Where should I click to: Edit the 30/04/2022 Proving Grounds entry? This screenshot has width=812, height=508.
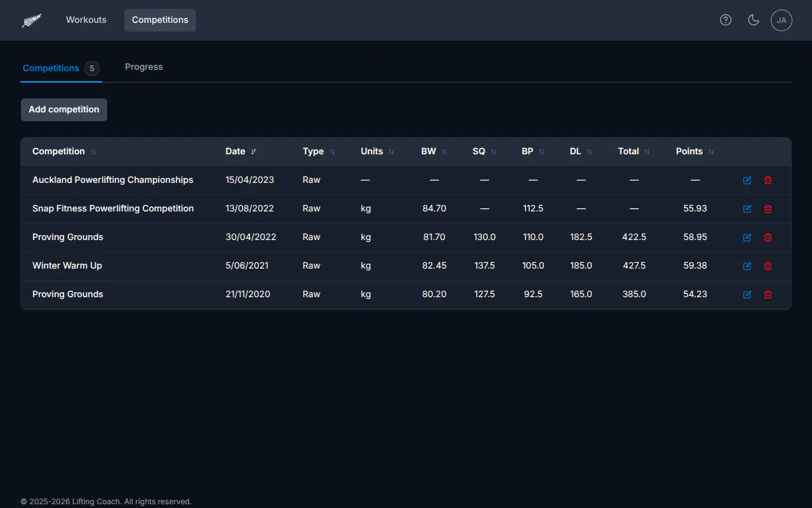pos(747,237)
